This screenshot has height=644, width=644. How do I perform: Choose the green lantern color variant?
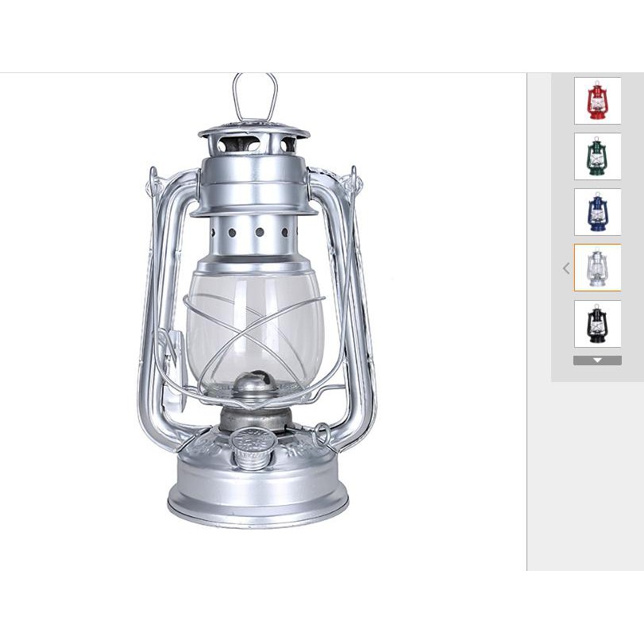(598, 156)
